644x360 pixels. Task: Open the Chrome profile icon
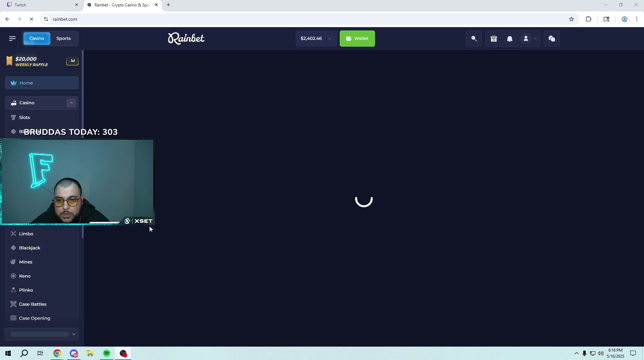coord(625,19)
